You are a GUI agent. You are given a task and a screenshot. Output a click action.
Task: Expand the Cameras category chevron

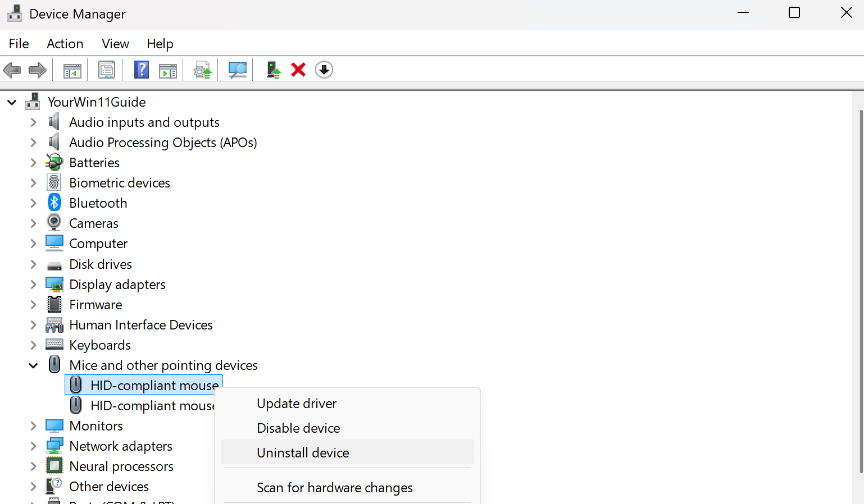[x=33, y=223]
